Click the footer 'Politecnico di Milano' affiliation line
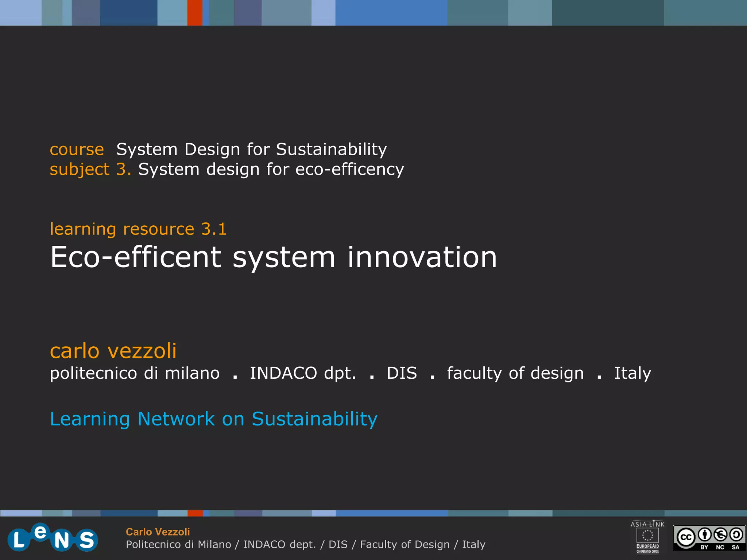The width and height of the screenshot is (747, 560). pos(305,545)
